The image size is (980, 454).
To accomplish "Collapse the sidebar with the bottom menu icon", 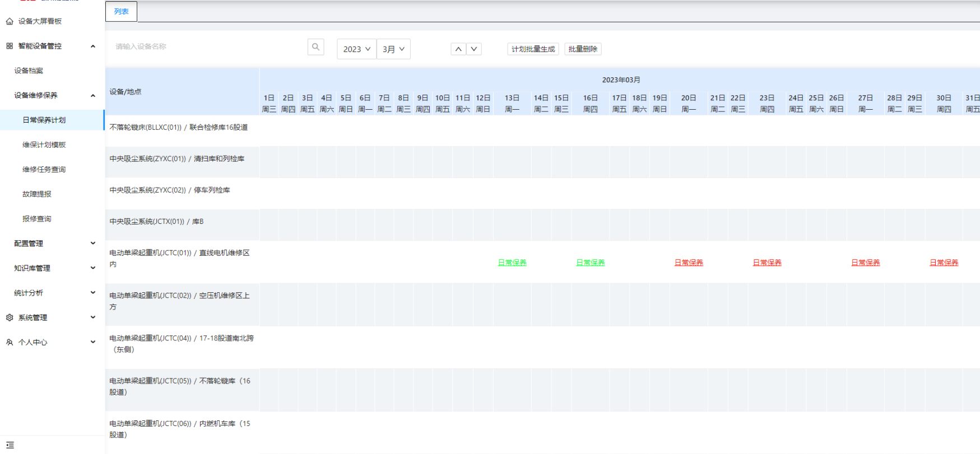I will click(10, 445).
